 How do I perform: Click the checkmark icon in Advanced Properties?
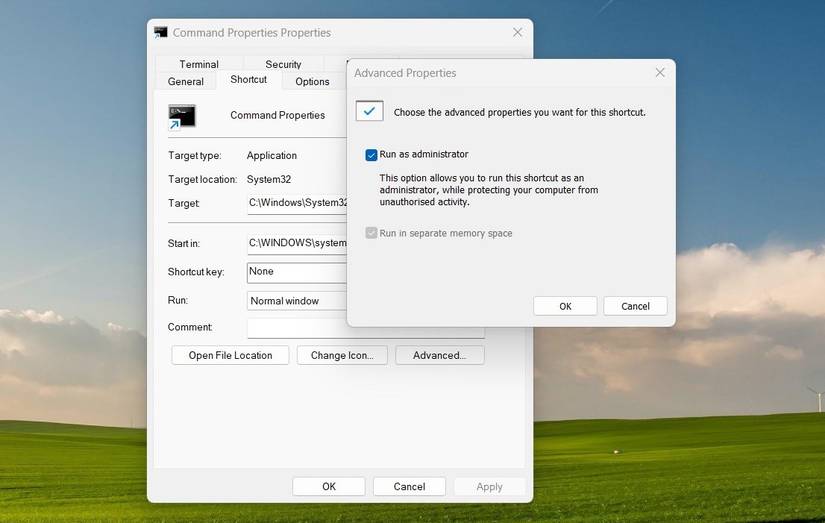[x=369, y=111]
